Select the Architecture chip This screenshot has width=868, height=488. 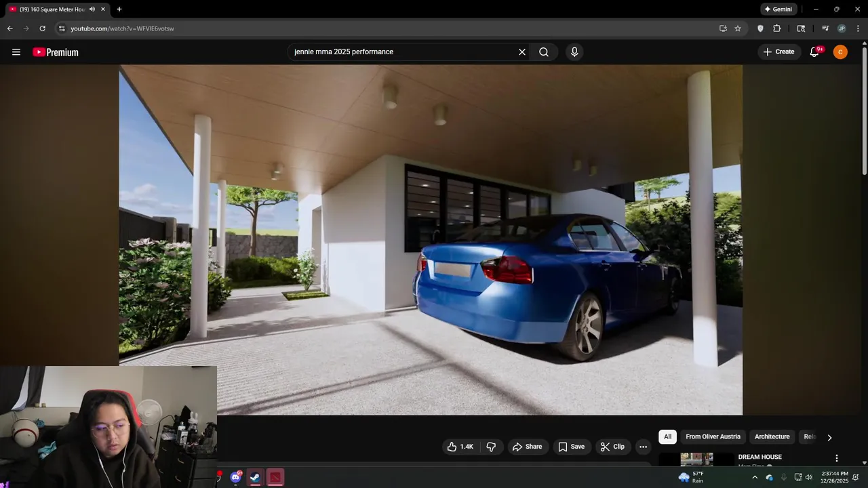click(772, 436)
